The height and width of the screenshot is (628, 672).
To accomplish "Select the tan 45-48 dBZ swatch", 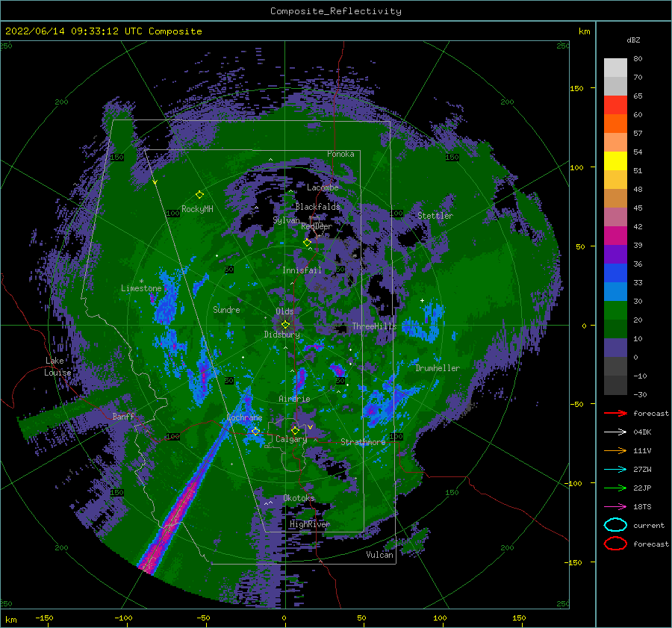I will 615,199.
